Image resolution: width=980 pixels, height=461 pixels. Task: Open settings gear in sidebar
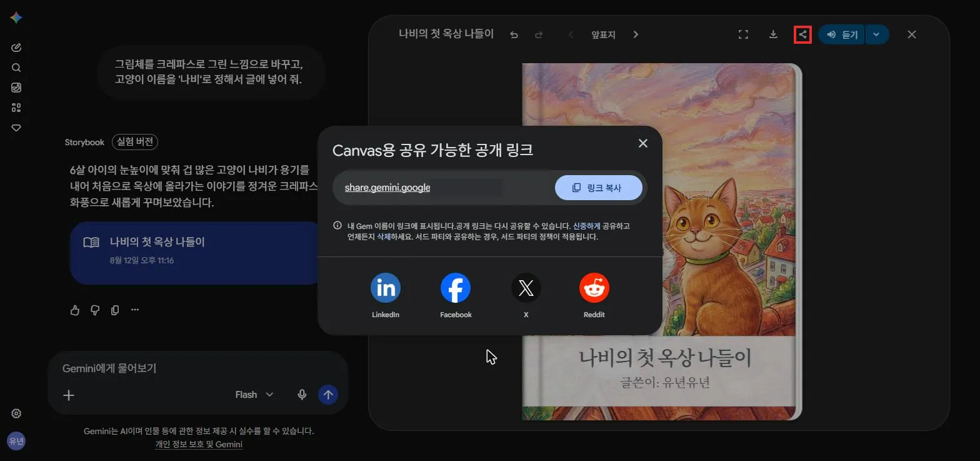point(16,413)
